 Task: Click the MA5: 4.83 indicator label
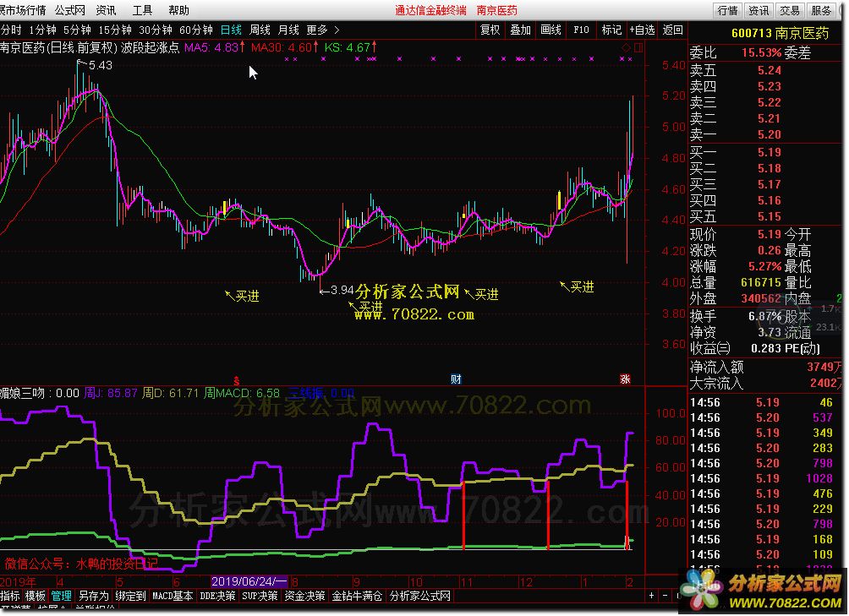point(215,47)
